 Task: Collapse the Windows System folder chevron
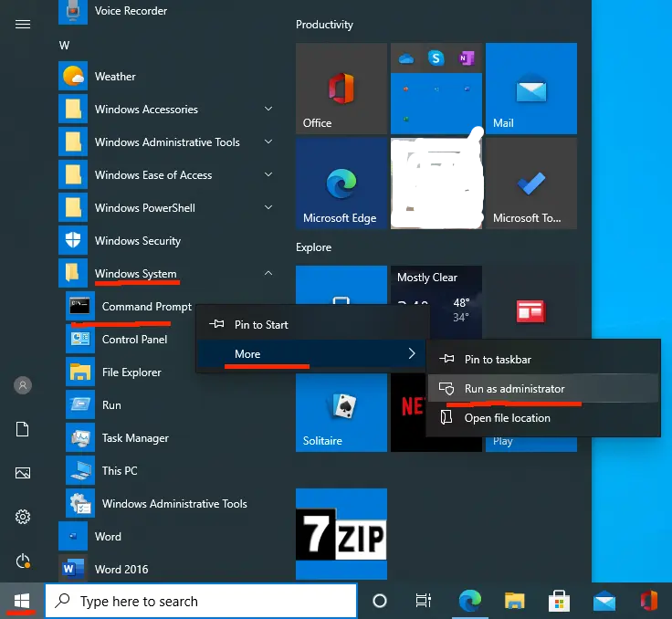click(268, 273)
